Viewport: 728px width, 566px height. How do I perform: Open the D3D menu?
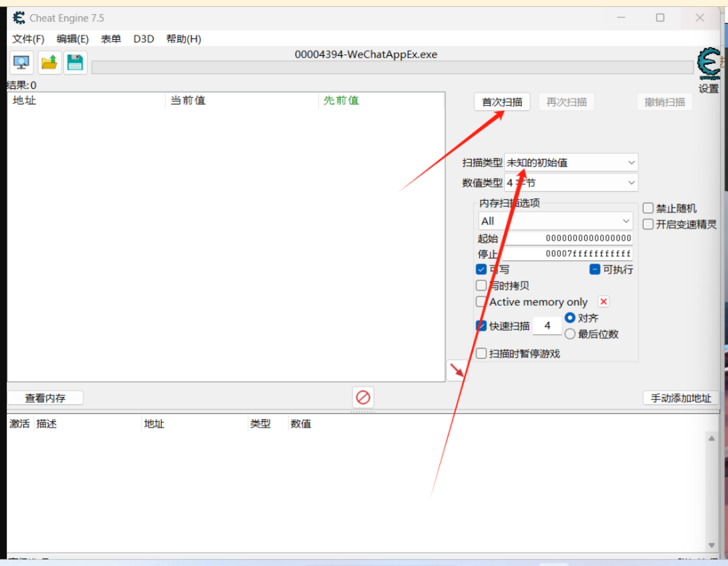coord(144,39)
